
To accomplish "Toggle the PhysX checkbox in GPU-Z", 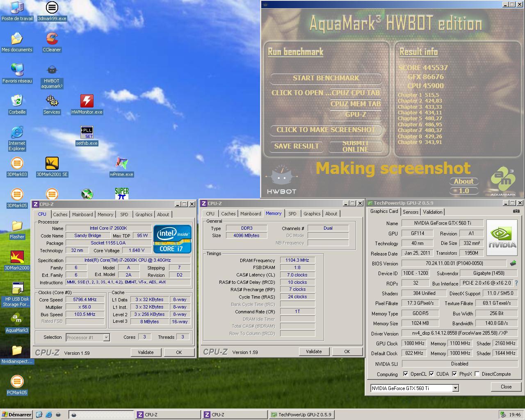I will click(454, 374).
